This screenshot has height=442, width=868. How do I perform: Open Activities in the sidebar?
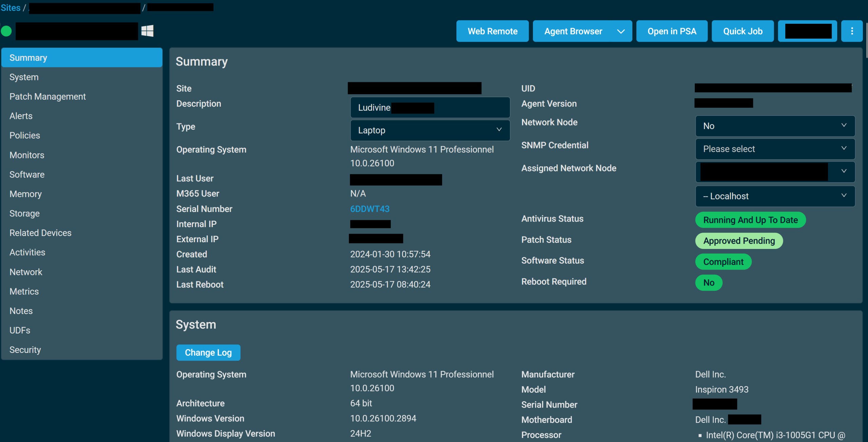pyautogui.click(x=82, y=252)
